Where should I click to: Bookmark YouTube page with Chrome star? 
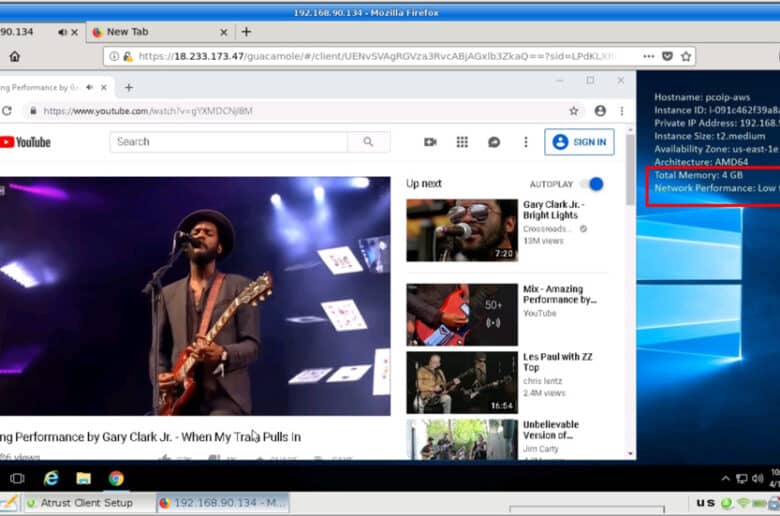point(574,111)
